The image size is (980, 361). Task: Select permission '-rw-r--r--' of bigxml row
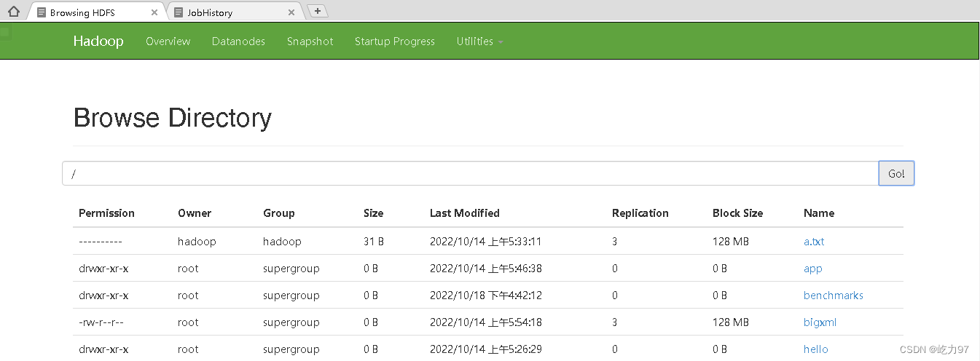(x=101, y=322)
